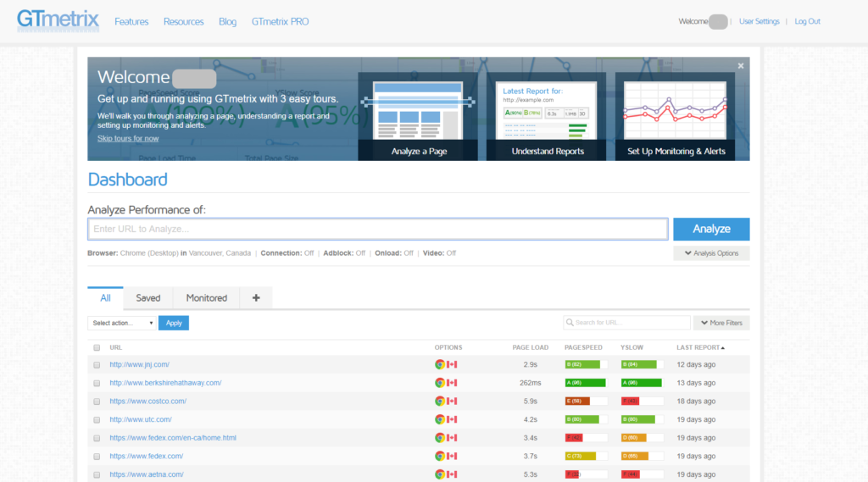Check the jnj.com row checkbox
Screen dimensions: 868x482
(x=97, y=365)
